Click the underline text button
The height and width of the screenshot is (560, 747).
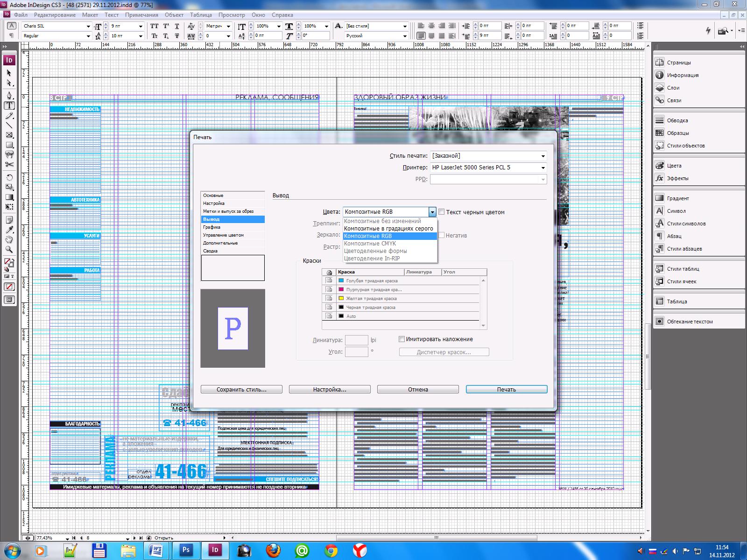177,26
